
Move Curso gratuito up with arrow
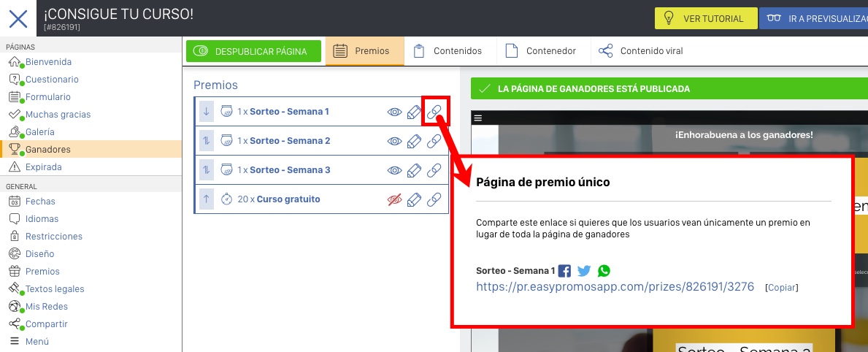point(207,199)
